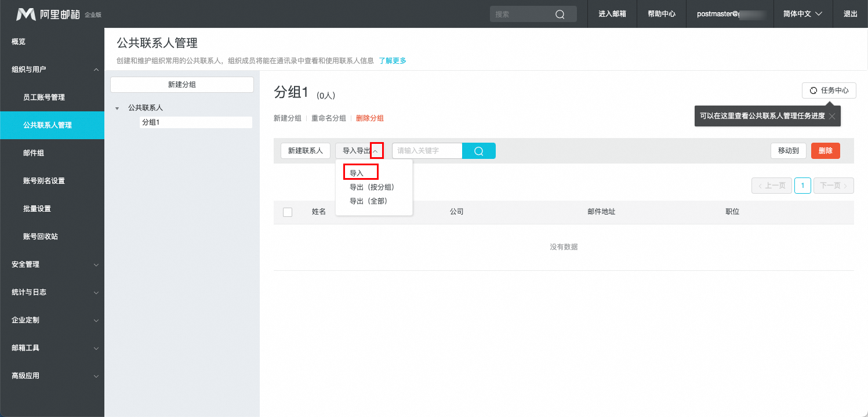Open the 了解更多 link
This screenshot has width=868, height=417.
click(393, 60)
